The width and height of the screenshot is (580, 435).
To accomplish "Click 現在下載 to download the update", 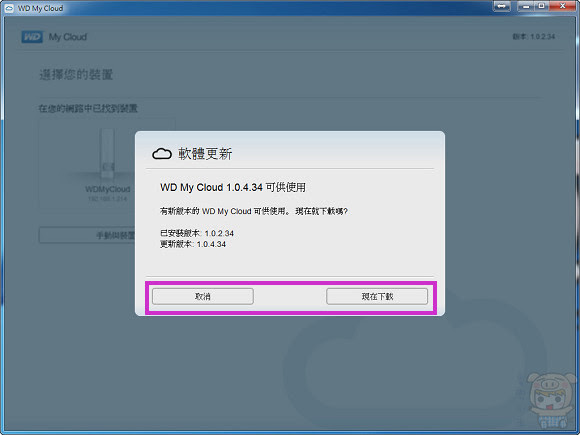I will (x=377, y=296).
